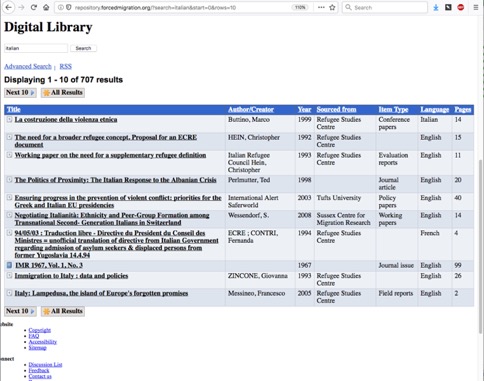Expand the Immigration to Italy row
The width and height of the screenshot is (484, 381).
pos(9,275)
